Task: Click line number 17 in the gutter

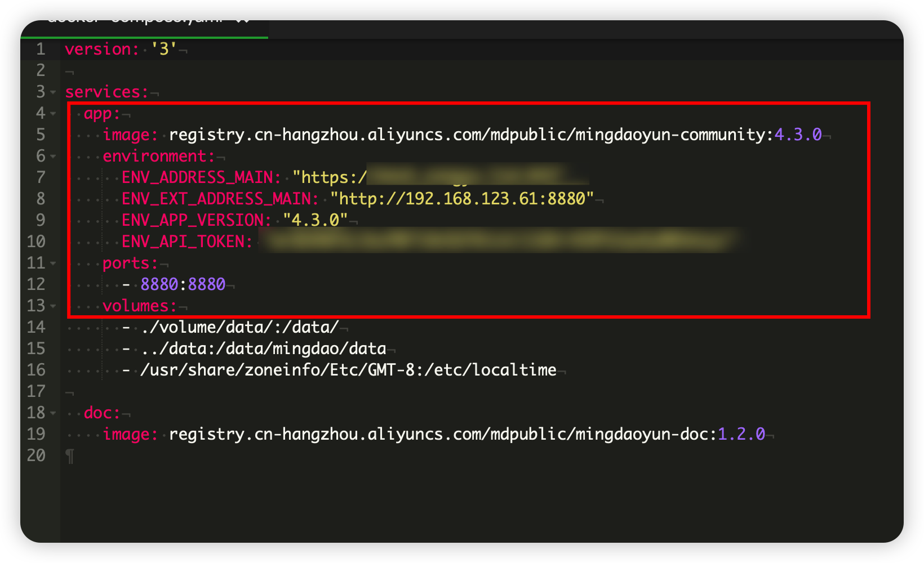Action: tap(36, 392)
